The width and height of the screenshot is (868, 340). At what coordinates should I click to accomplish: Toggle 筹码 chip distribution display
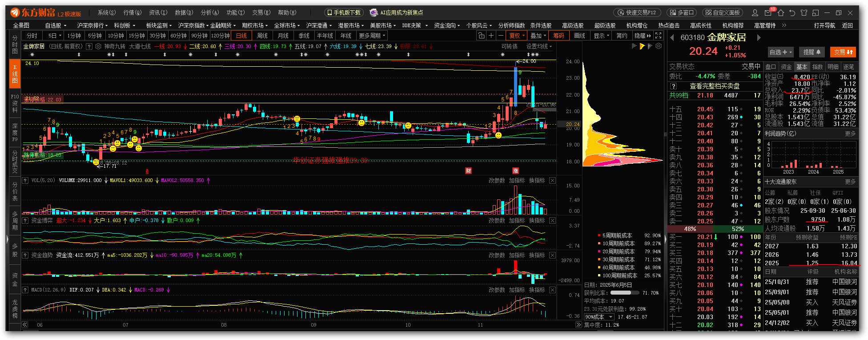point(559,36)
